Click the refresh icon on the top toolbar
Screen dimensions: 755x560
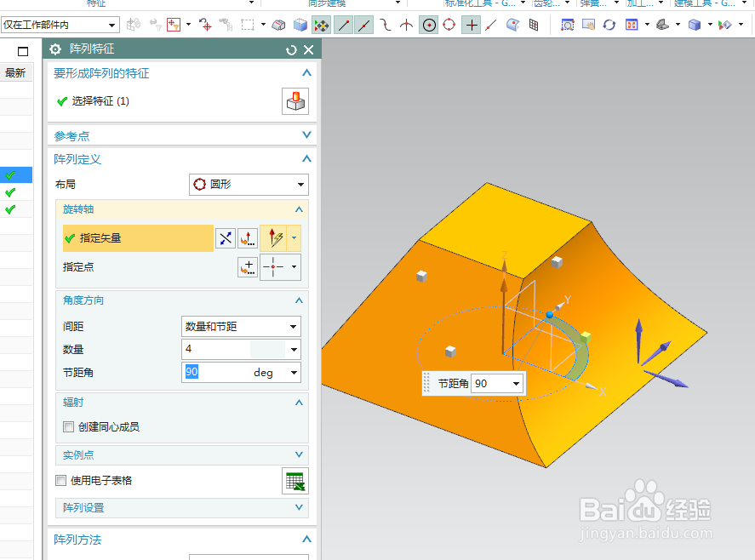609,26
